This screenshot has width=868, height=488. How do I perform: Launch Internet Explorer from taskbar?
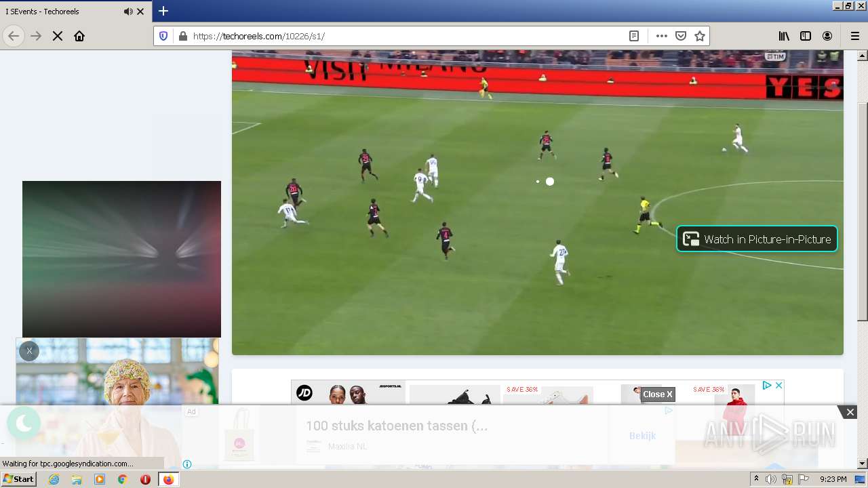click(x=54, y=479)
